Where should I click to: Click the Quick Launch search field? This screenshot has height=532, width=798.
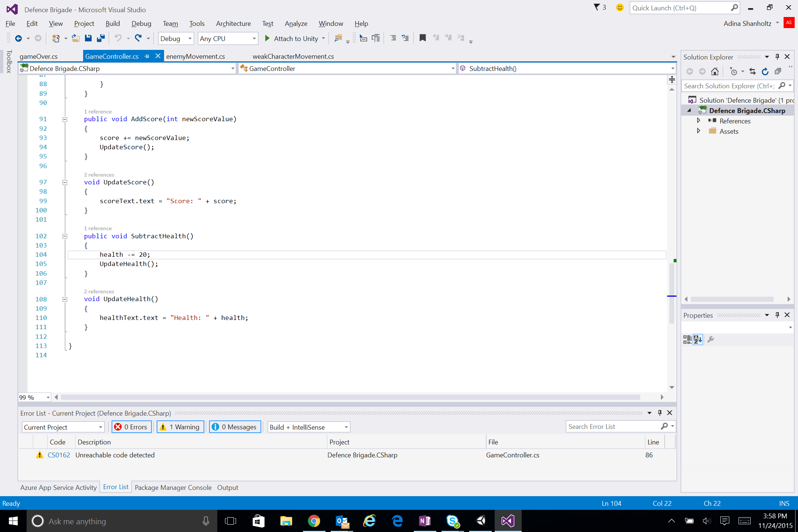pos(684,8)
